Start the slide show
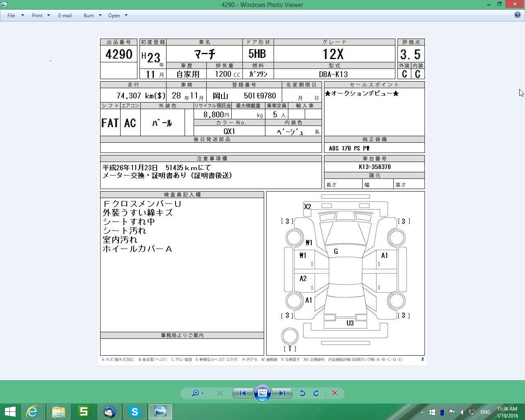This screenshot has height=420, width=525. click(x=262, y=393)
